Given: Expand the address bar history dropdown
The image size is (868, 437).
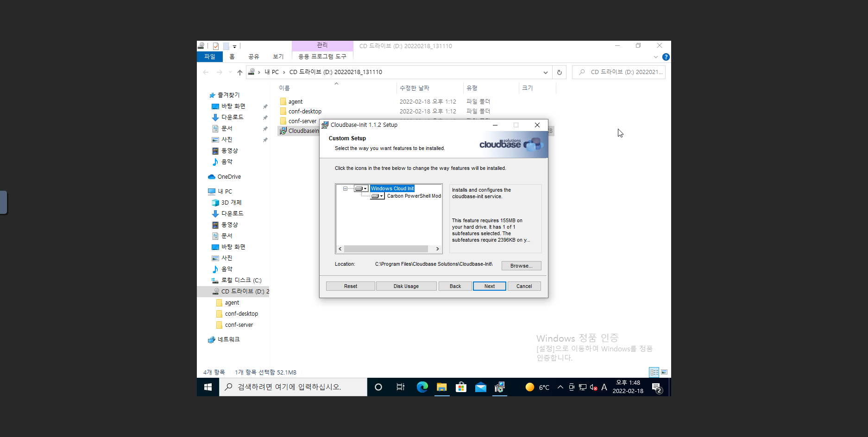Looking at the screenshot, I should [x=546, y=72].
